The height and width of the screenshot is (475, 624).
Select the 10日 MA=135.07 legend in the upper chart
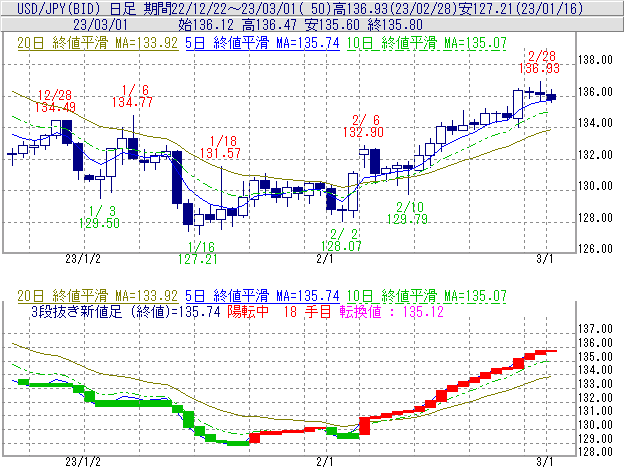[x=427, y=43]
